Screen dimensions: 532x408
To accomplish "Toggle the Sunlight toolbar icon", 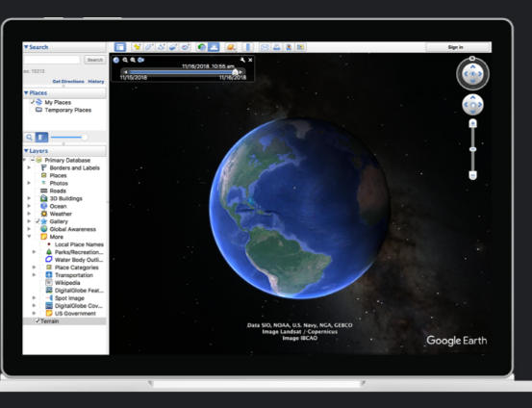I will point(214,47).
